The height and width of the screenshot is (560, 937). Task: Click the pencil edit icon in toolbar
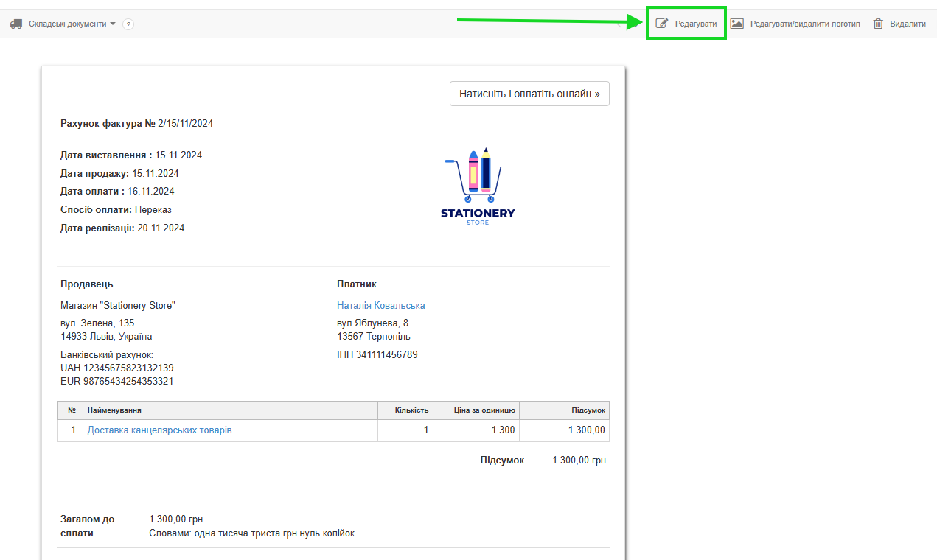661,24
